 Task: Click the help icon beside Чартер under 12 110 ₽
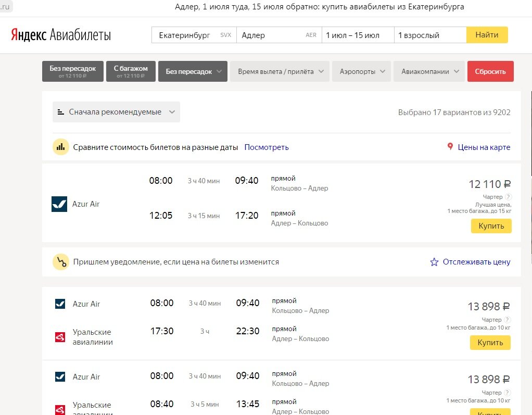click(x=508, y=196)
